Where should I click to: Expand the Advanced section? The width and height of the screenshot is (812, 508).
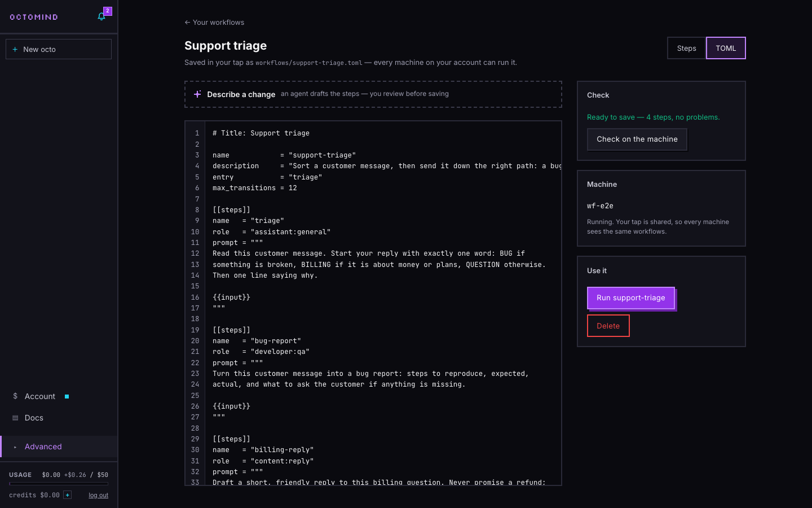point(59,446)
